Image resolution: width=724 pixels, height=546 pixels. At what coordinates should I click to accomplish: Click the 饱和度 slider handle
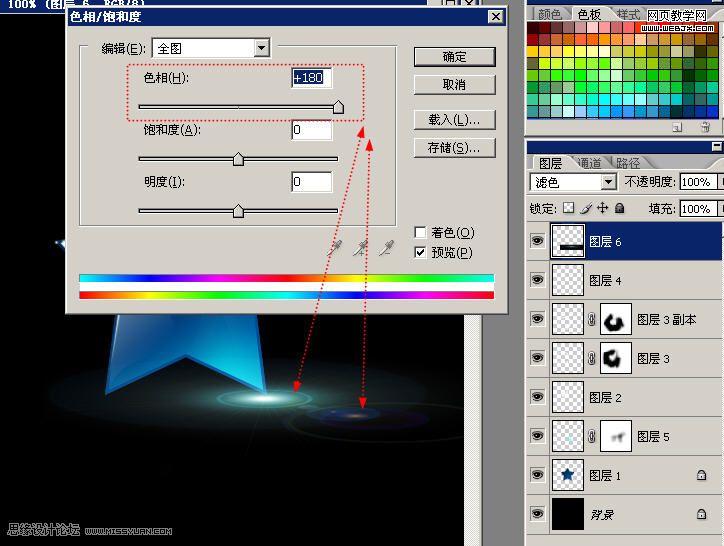click(238, 159)
